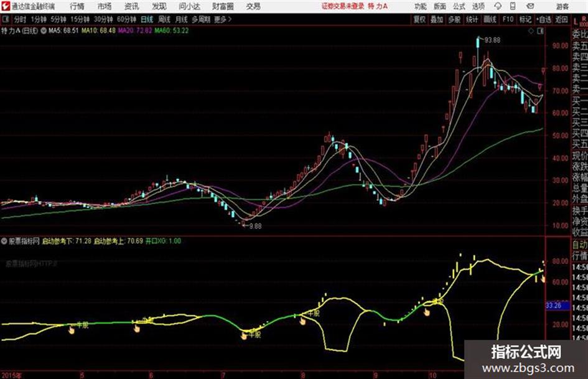
Task: Add stock using +自选 button
Action: (x=543, y=19)
